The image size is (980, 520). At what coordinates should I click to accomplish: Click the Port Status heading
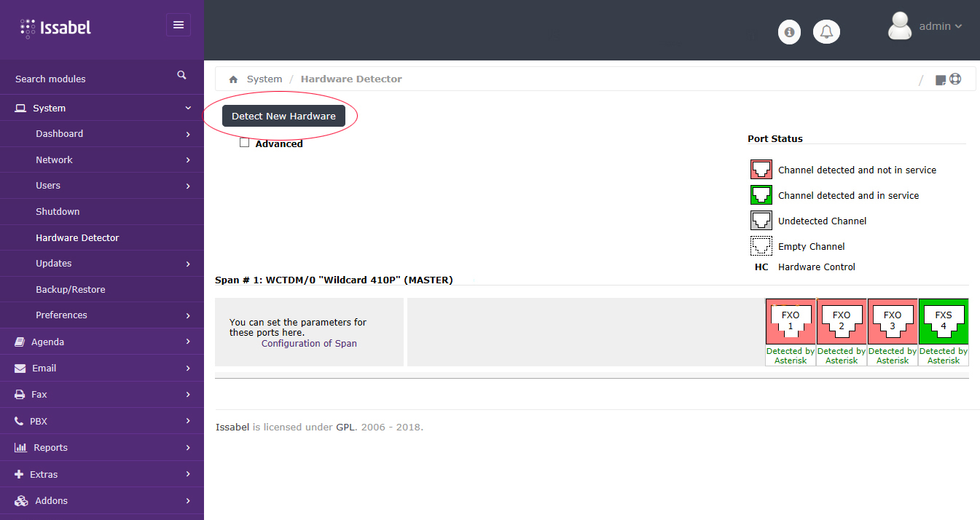(x=775, y=138)
